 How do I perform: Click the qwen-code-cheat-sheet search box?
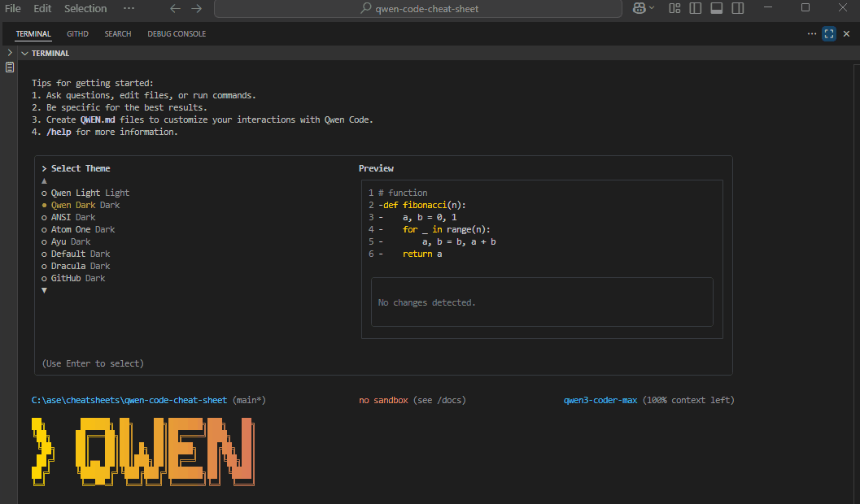point(418,8)
